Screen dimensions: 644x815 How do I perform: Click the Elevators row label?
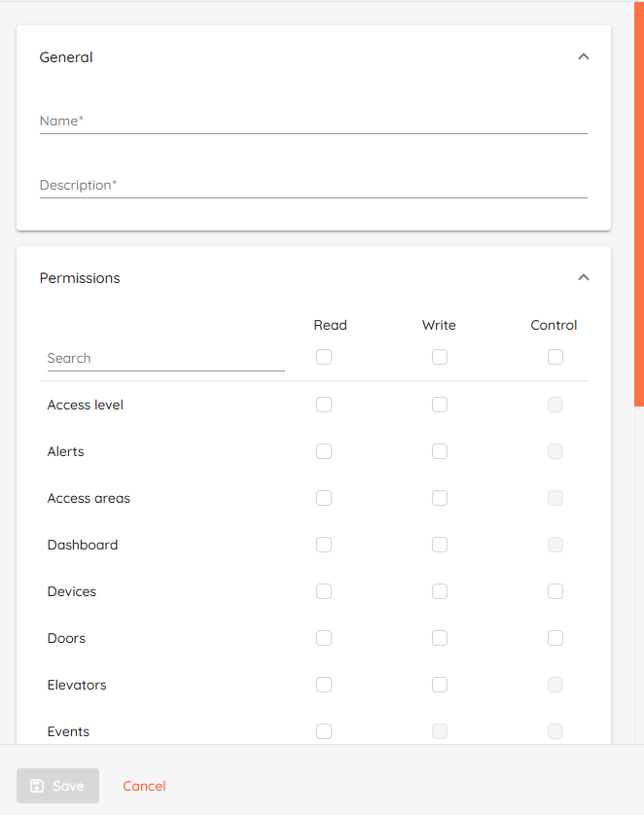tap(77, 686)
